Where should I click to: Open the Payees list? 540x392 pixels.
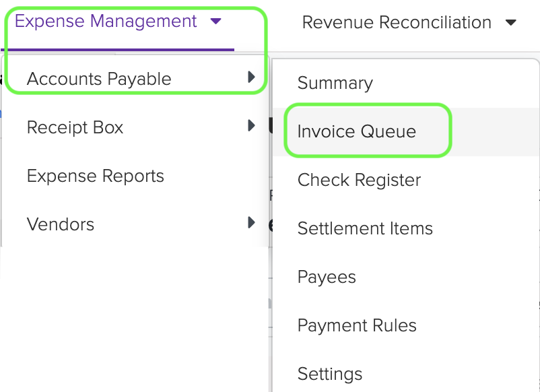[326, 277]
